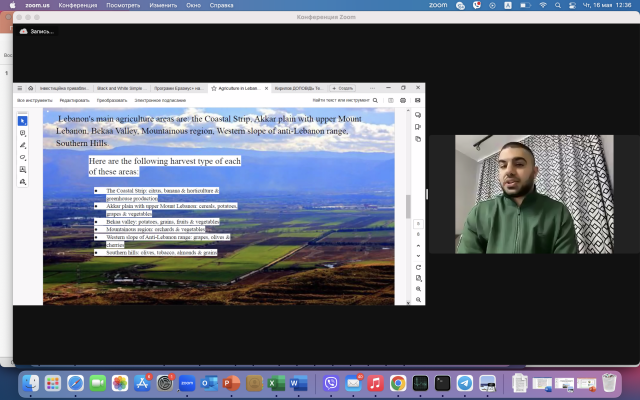Close the Agriculture in Lebanon tab
This screenshot has width=640, height=400.
click(266, 88)
